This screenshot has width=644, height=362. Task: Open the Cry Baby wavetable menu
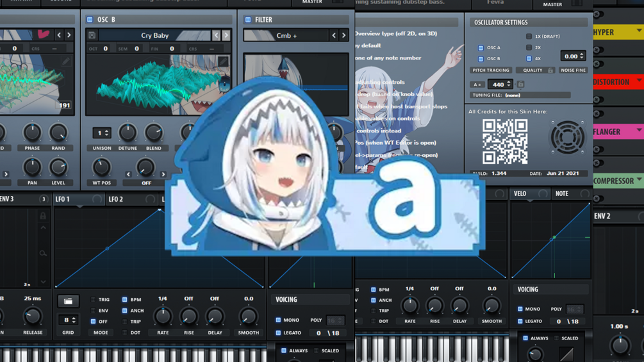click(154, 35)
